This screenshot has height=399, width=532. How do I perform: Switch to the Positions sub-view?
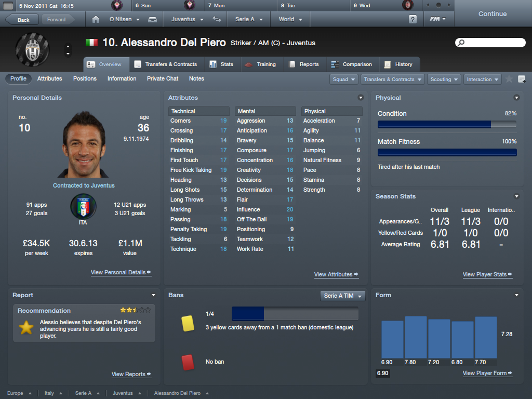click(x=85, y=78)
